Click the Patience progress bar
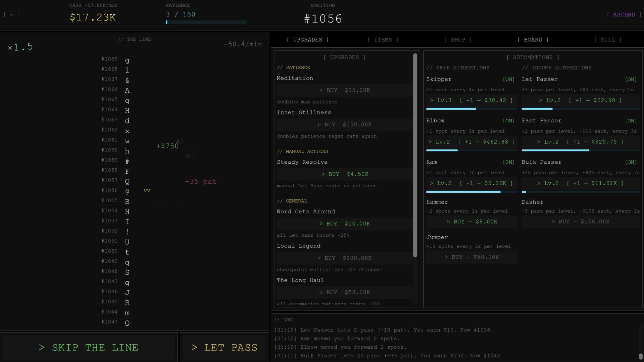The image size is (644, 362). [x=206, y=22]
